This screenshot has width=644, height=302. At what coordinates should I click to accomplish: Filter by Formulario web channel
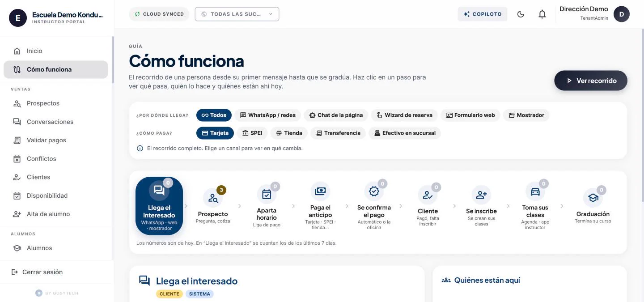point(470,115)
